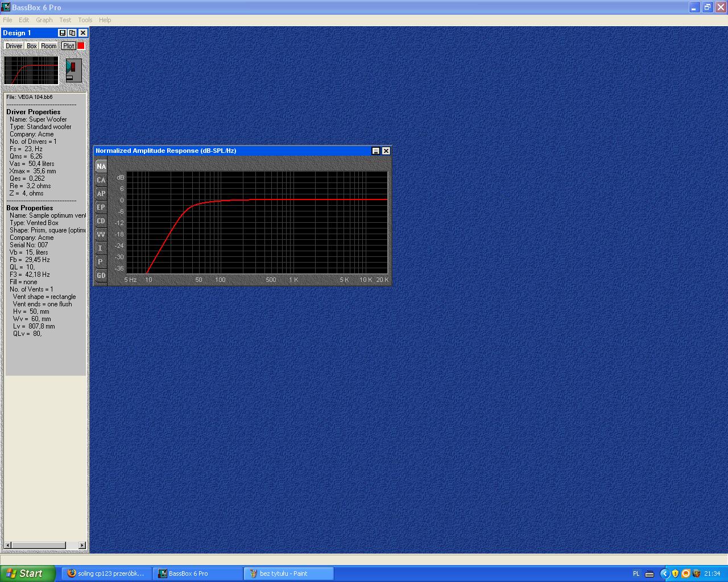Click the small response graph thumbnail
The image size is (728, 582).
coord(31,70)
